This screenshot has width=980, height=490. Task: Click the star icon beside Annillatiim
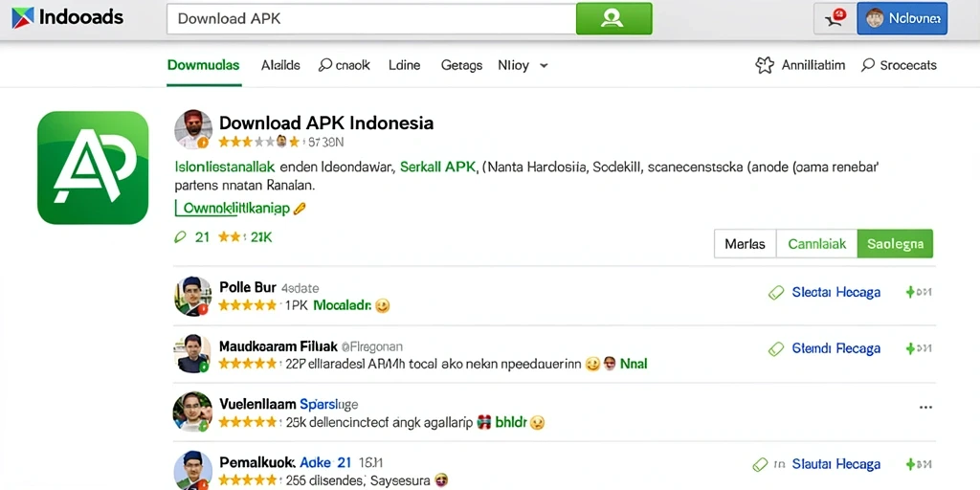765,65
